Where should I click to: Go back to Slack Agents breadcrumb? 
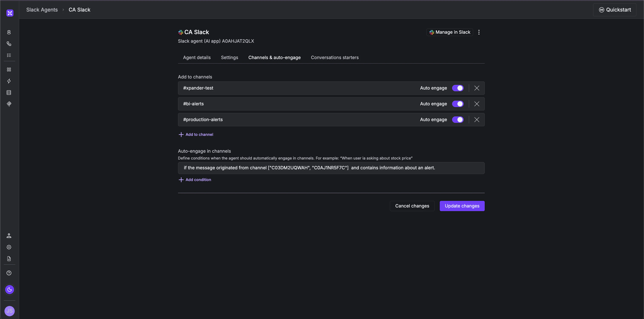pyautogui.click(x=42, y=10)
